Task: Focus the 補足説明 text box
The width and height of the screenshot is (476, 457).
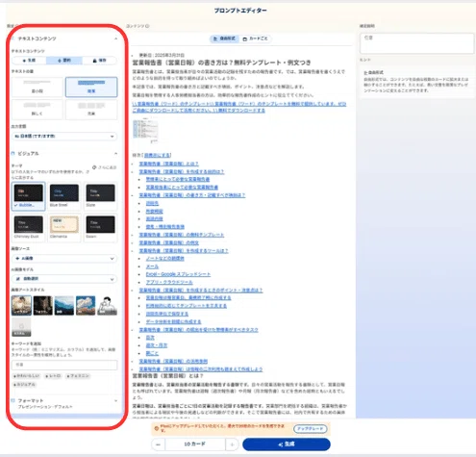Action: (x=416, y=43)
